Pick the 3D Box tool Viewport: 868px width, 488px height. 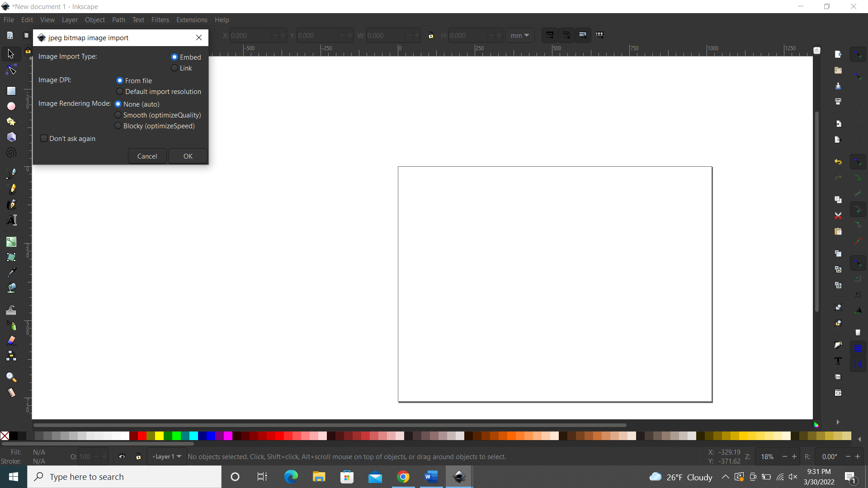tap(10, 137)
